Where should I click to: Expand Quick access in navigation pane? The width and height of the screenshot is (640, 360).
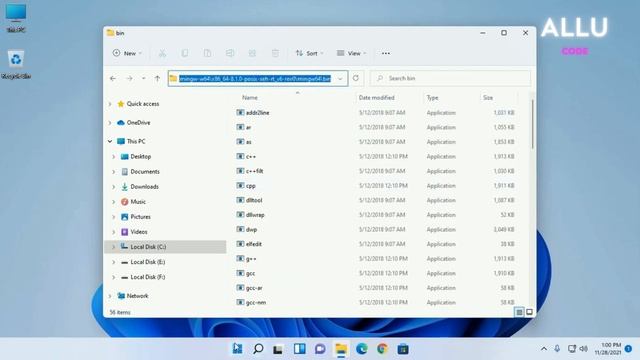click(110, 104)
